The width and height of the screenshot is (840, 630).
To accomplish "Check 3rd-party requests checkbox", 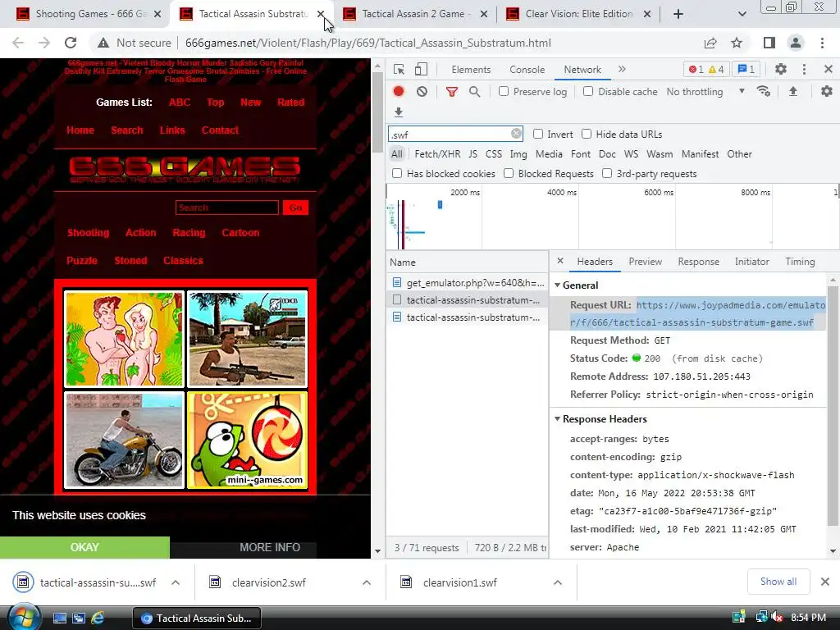I will [x=607, y=173].
